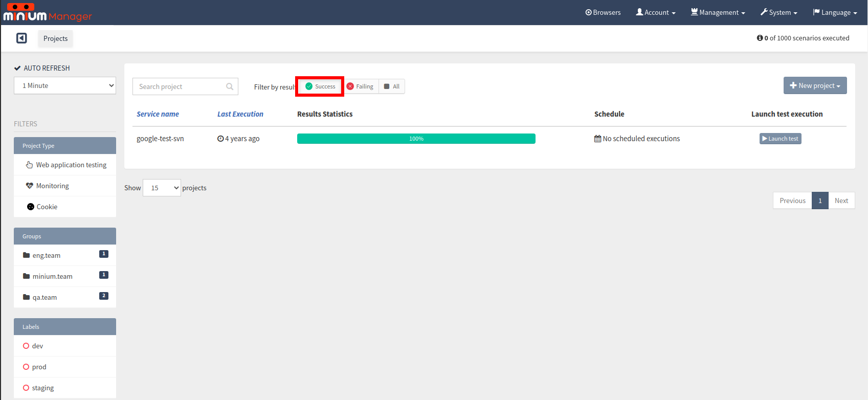Go to Previous page
This screenshot has width=868, height=400.
click(x=792, y=201)
